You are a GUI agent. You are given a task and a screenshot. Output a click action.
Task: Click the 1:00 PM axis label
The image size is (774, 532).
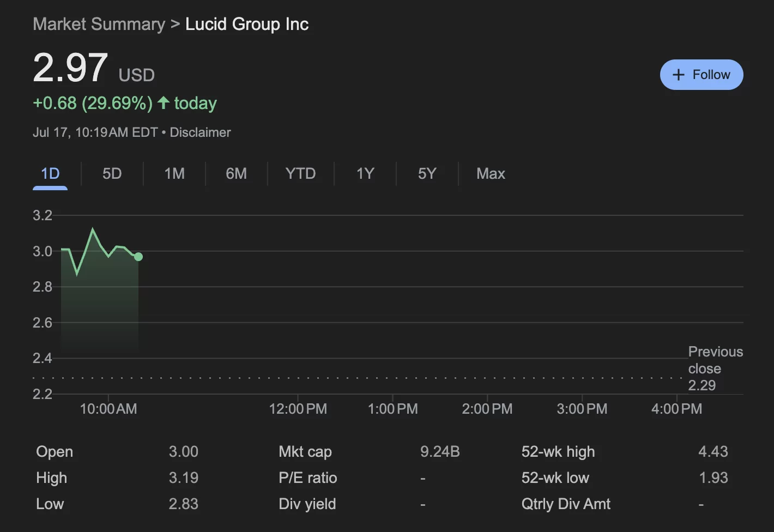point(393,409)
